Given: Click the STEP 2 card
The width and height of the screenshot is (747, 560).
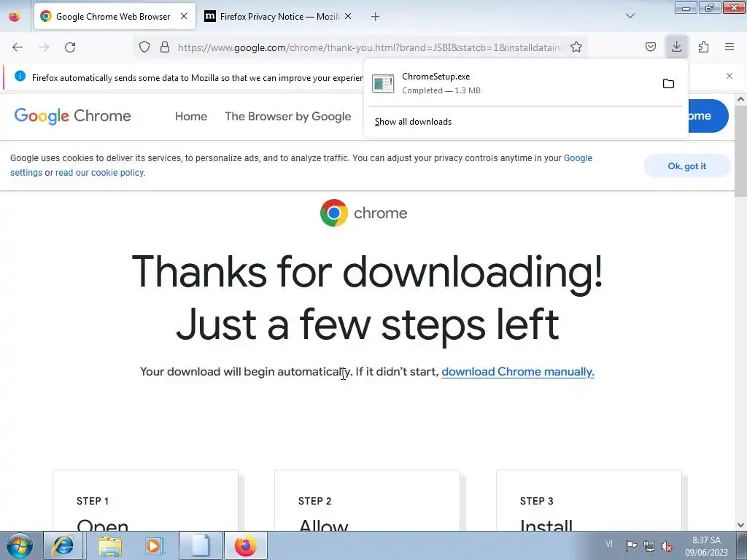Looking at the screenshot, I should 367,500.
